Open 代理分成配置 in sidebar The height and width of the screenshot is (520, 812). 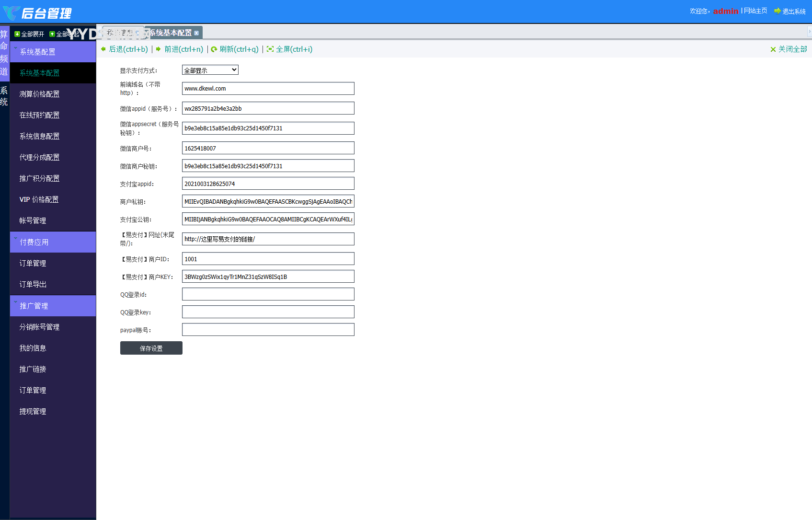coord(53,157)
